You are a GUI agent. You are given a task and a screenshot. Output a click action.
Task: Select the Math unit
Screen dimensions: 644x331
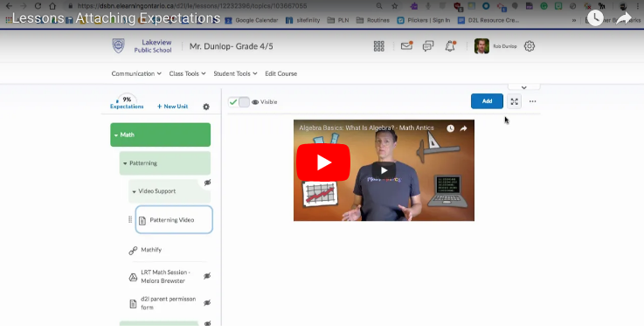pyautogui.click(x=160, y=134)
